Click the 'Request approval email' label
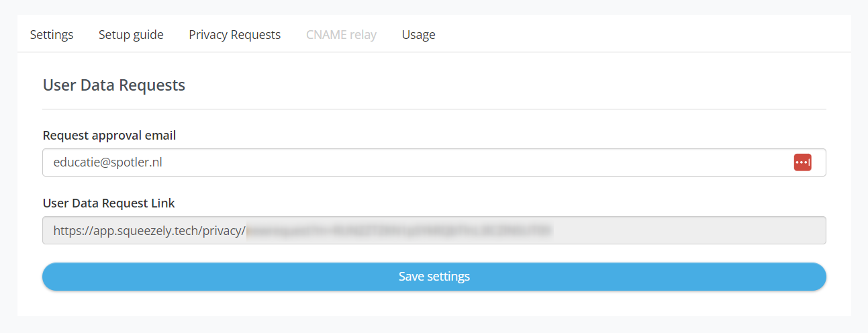This screenshot has width=868, height=333. (x=109, y=135)
